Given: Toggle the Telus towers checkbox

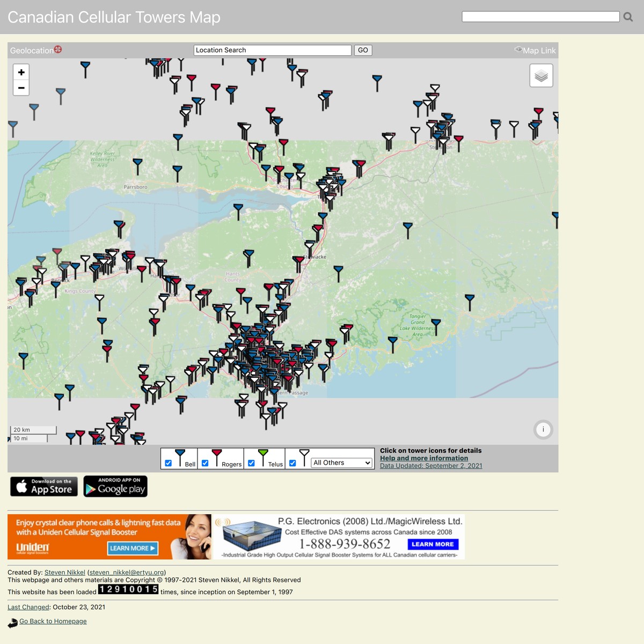Looking at the screenshot, I should click(x=251, y=463).
